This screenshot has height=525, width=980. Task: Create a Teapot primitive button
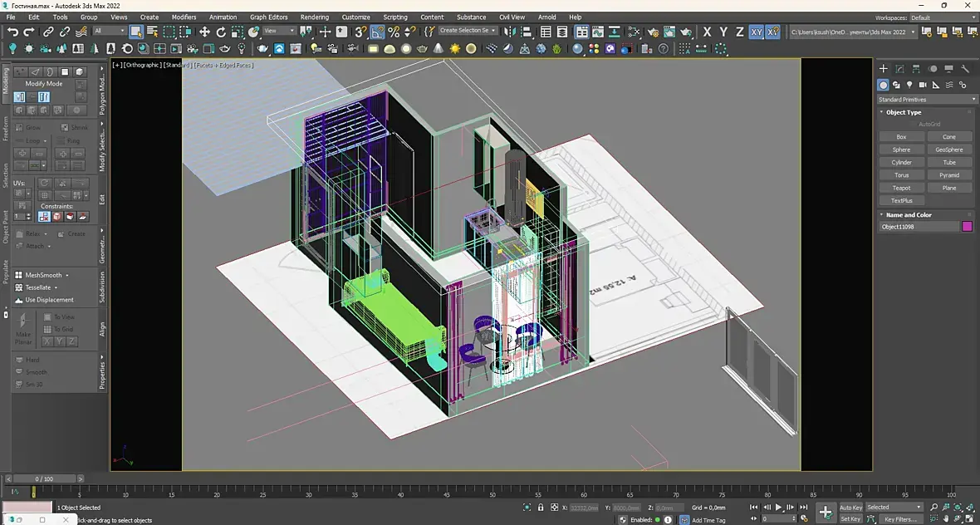(x=901, y=188)
